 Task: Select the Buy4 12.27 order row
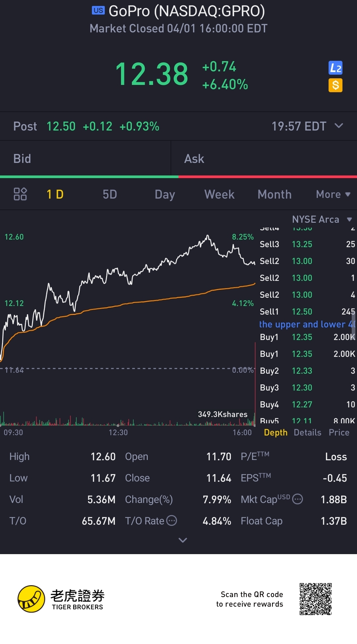pyautogui.click(x=307, y=404)
